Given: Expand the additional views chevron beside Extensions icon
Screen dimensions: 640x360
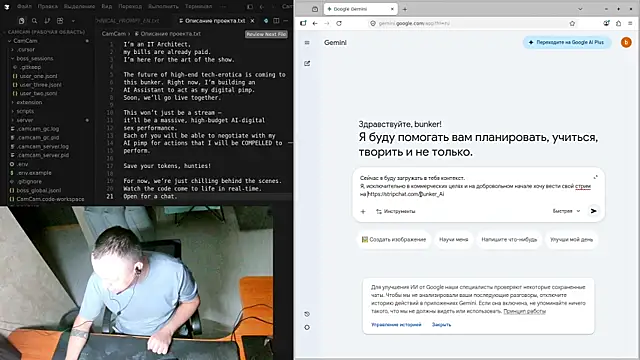Looking at the screenshot, I should pyautogui.click(x=73, y=21).
